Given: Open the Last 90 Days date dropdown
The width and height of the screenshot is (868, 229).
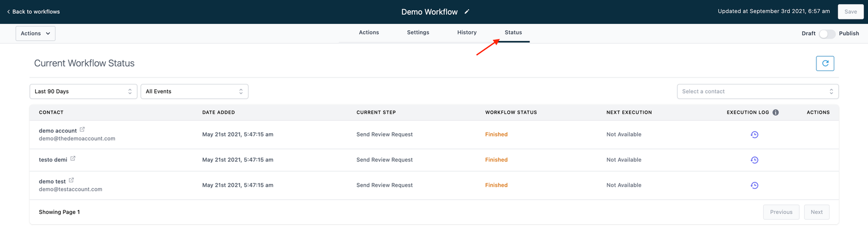Looking at the screenshot, I should tap(83, 91).
